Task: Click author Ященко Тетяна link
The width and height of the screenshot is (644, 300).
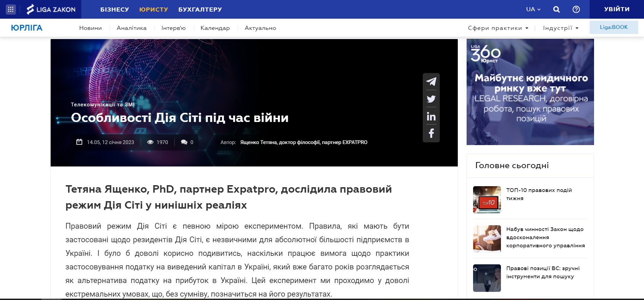Action: pyautogui.click(x=304, y=142)
